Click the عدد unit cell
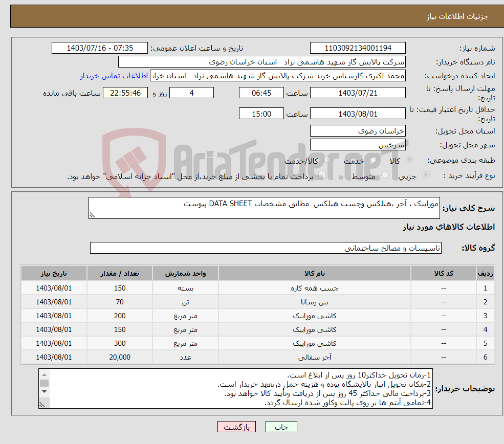Image resolution: width=504 pixels, height=444 pixels. (x=185, y=357)
